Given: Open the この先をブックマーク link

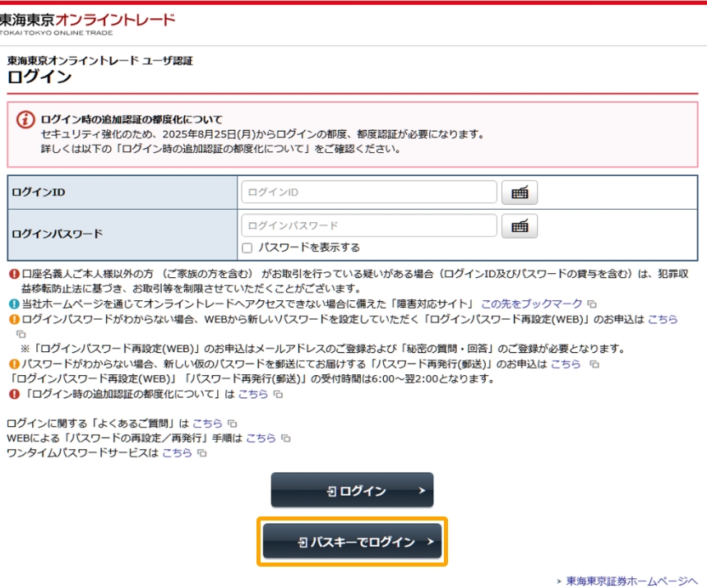Looking at the screenshot, I should (531, 303).
